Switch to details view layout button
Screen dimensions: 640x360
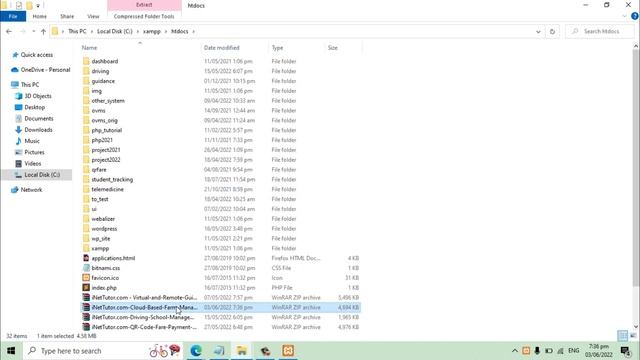(x=622, y=336)
